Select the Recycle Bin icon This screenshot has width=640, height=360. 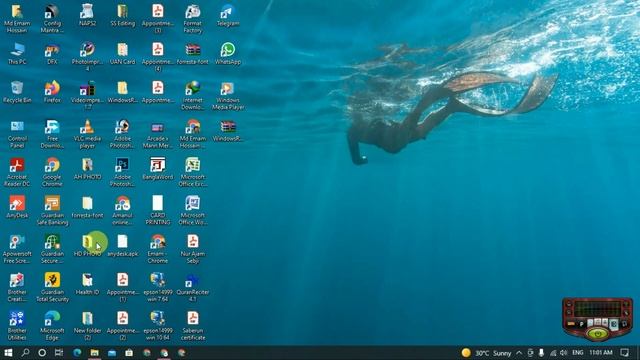(x=17, y=92)
